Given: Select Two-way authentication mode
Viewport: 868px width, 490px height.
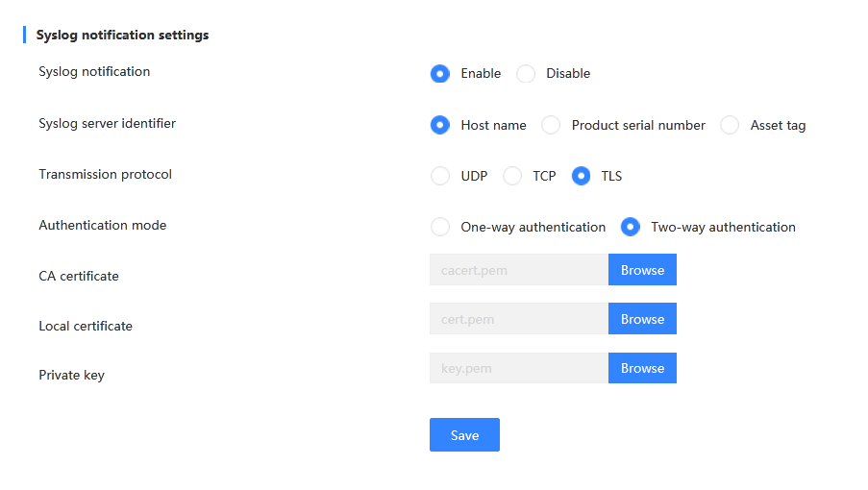Looking at the screenshot, I should click(x=630, y=227).
